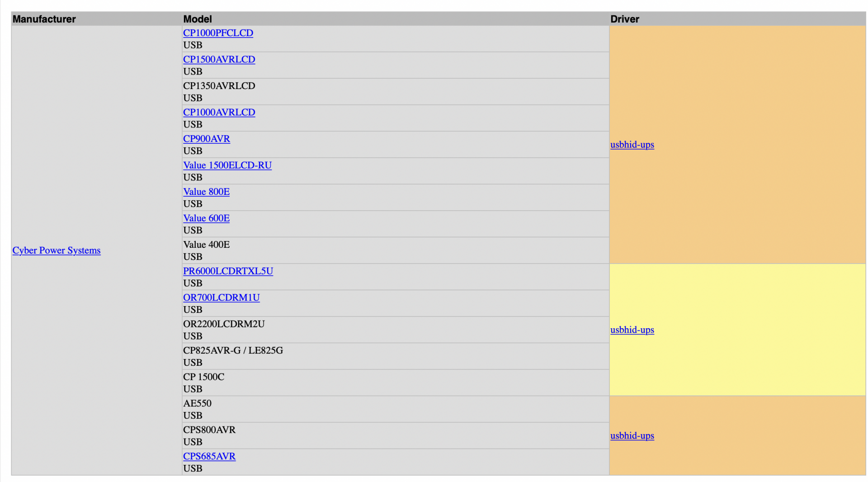Visit the OR700LCDRM1U link
Viewport: 868px width, 482px height.
(x=221, y=298)
